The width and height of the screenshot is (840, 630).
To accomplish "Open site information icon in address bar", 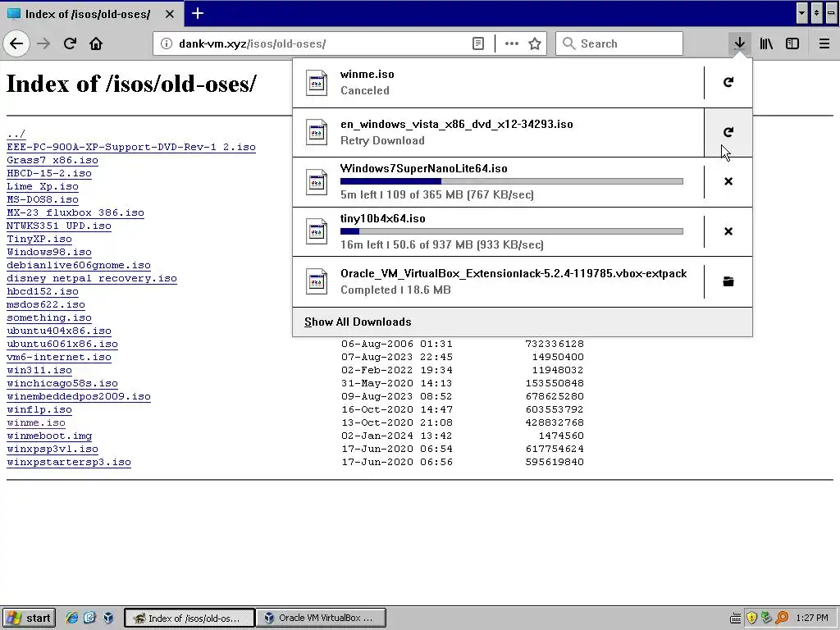I will 167,43.
